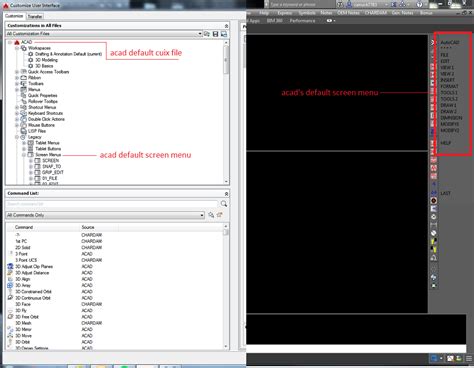This screenshot has height=368, width=474.
Task: Click the 3D Free Orbit icon
Action: (10, 317)
